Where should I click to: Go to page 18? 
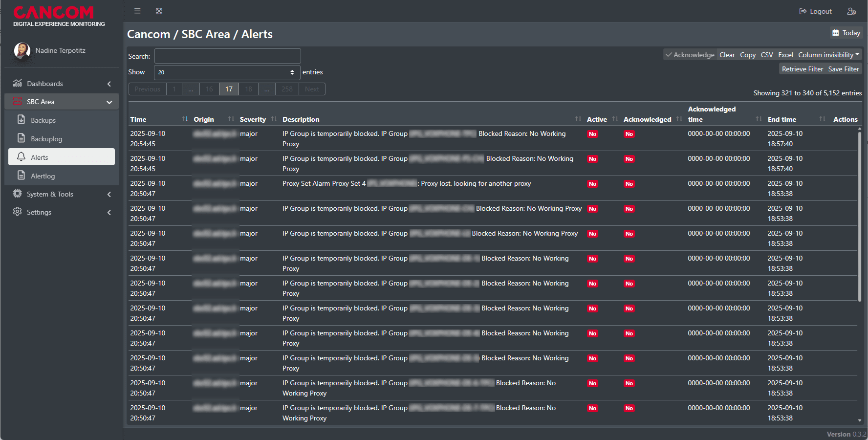248,89
